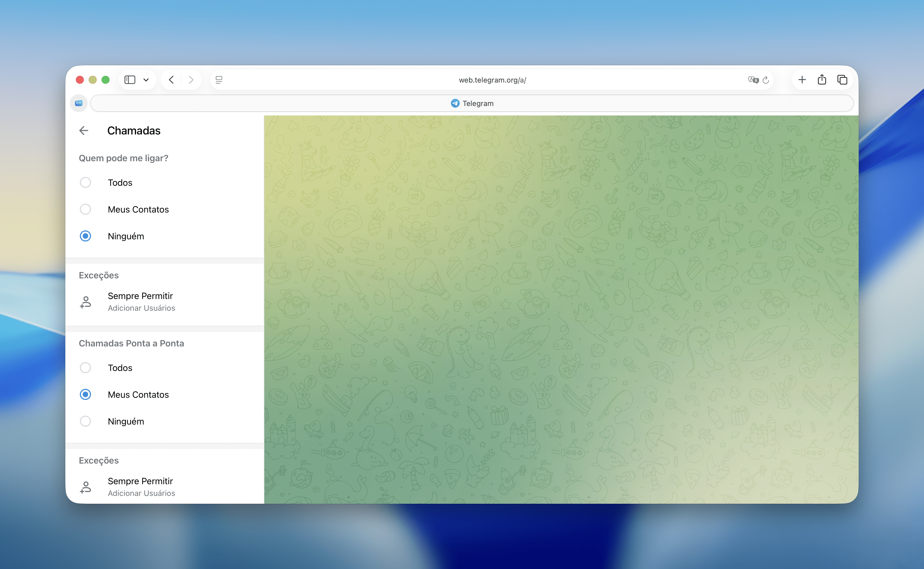Click the reader/page menu icon in the address bar
The width and height of the screenshot is (924, 569).
point(219,80)
